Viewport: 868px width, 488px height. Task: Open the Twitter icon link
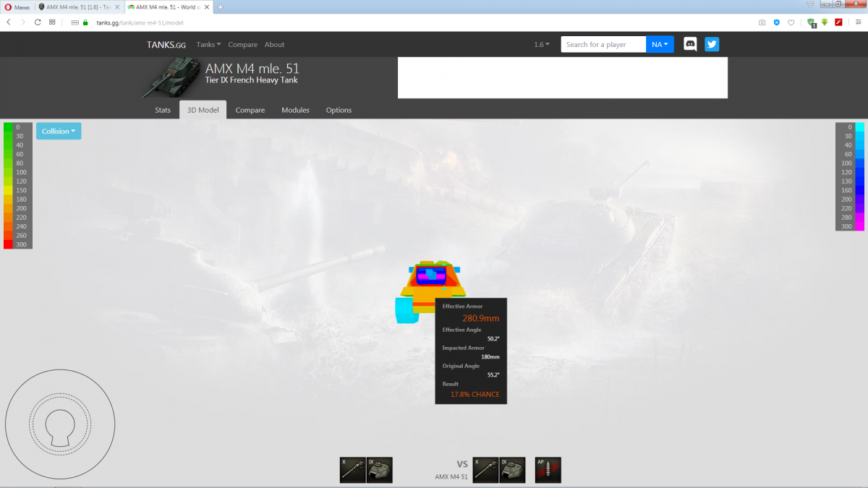(712, 44)
